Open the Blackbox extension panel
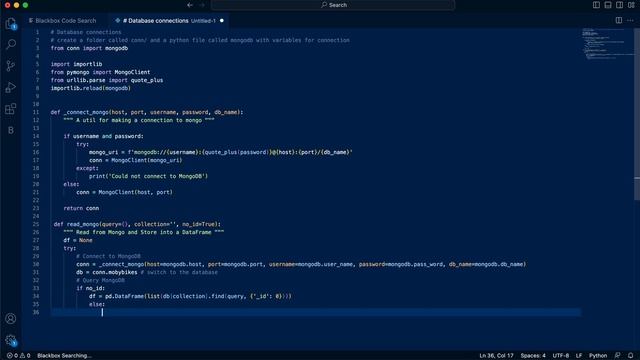 click(11, 130)
